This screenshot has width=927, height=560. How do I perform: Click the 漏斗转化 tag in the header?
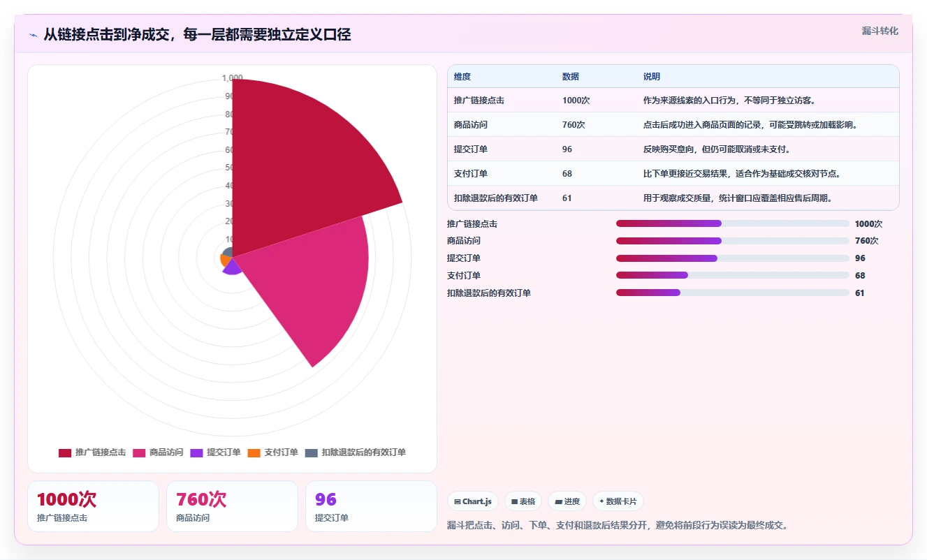(x=880, y=31)
